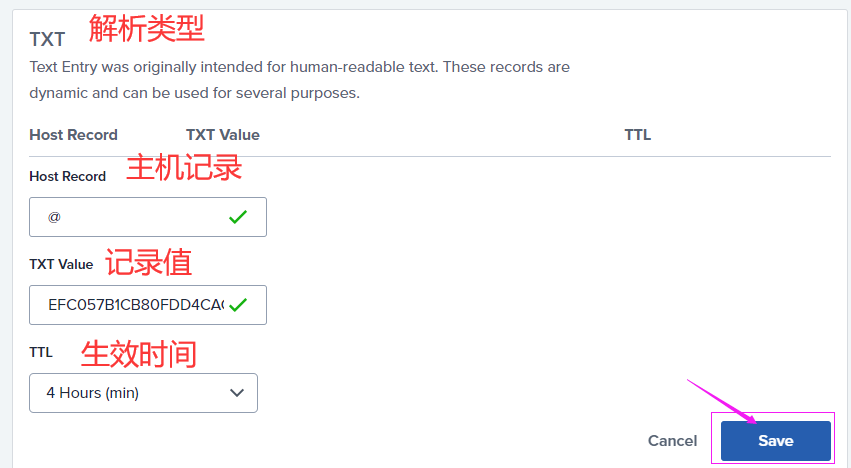Click the TTL label above the dropdown
This screenshot has height=468, width=851.
pos(41,352)
